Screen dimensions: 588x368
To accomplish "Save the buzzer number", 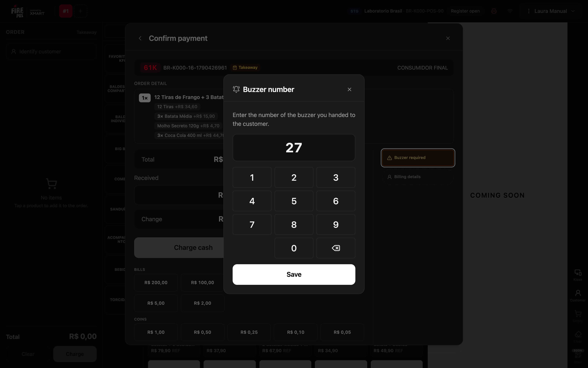I will click(294, 275).
